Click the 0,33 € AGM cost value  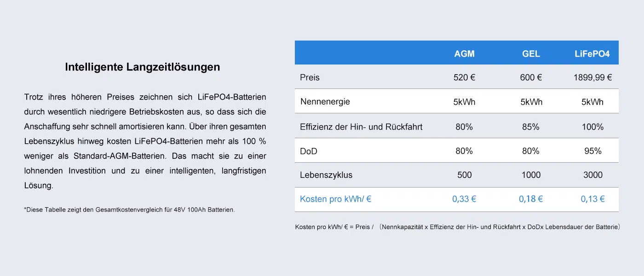464,199
